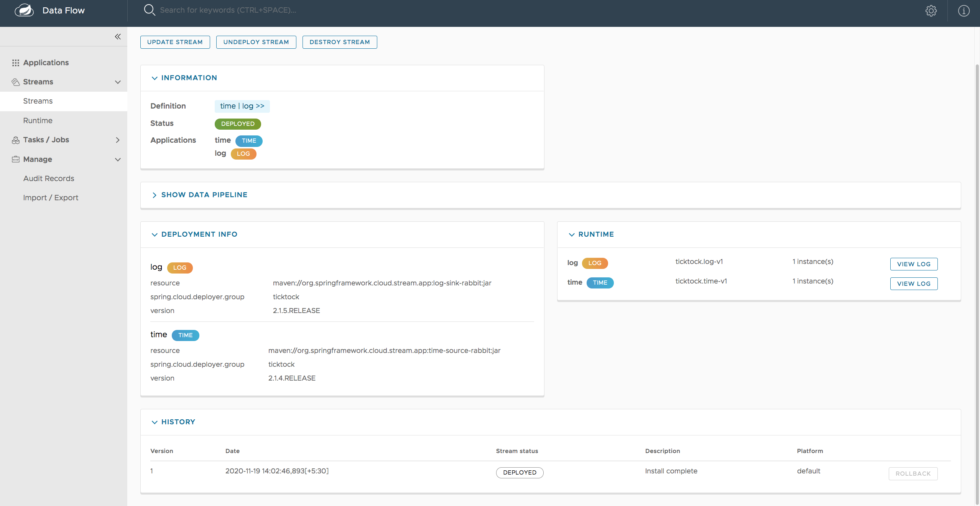Viewport: 980px width, 506px height.
Task: Click the search magnifier icon
Action: [149, 10]
